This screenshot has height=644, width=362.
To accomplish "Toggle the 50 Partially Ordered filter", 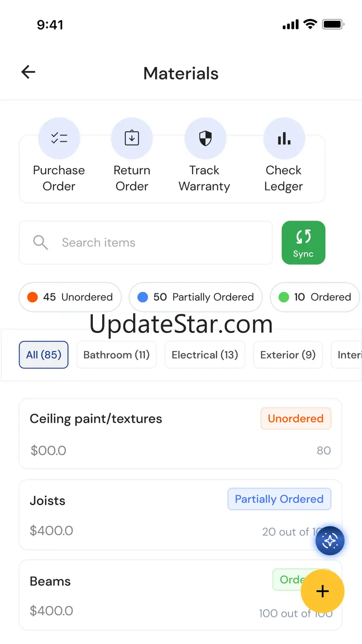I will point(195,297).
